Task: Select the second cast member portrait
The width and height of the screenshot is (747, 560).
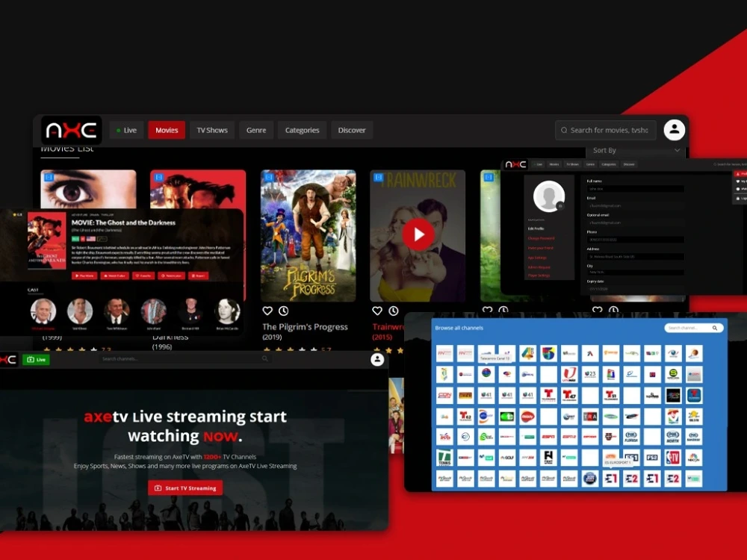Action: [x=80, y=311]
